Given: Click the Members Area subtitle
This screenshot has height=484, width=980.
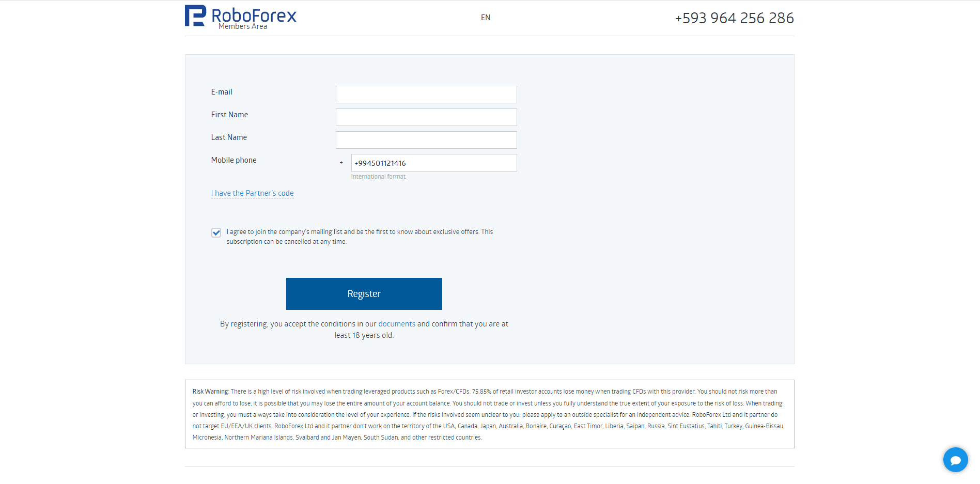Looking at the screenshot, I should coord(243,26).
